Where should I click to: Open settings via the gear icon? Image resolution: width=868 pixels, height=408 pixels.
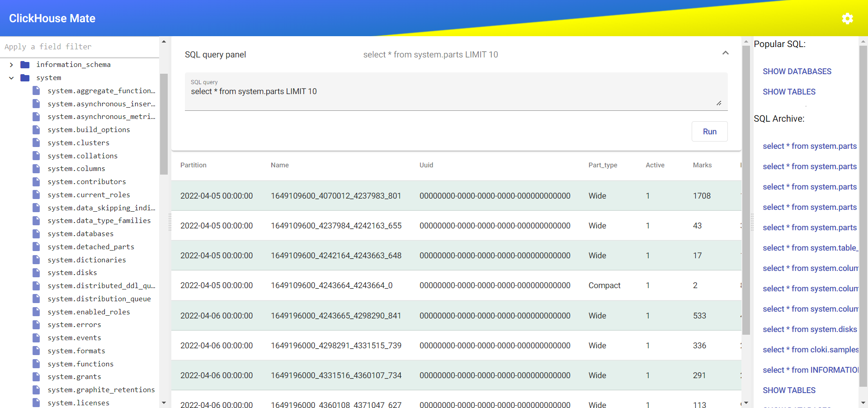pyautogui.click(x=847, y=18)
